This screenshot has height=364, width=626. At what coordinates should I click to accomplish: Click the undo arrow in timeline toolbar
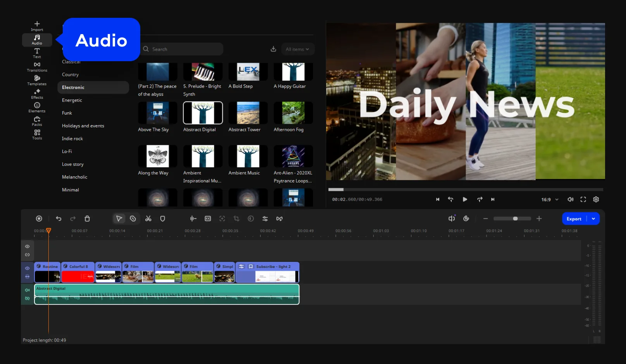coord(58,219)
